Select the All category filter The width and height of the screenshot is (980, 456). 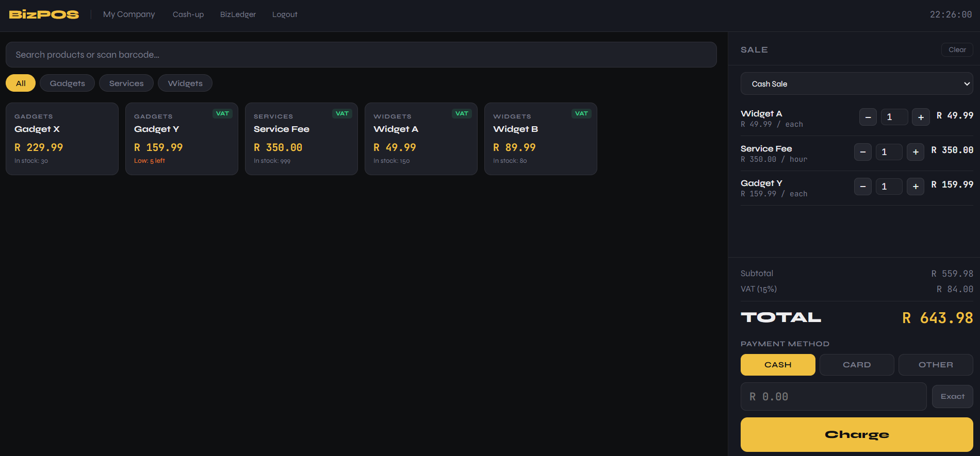point(21,83)
